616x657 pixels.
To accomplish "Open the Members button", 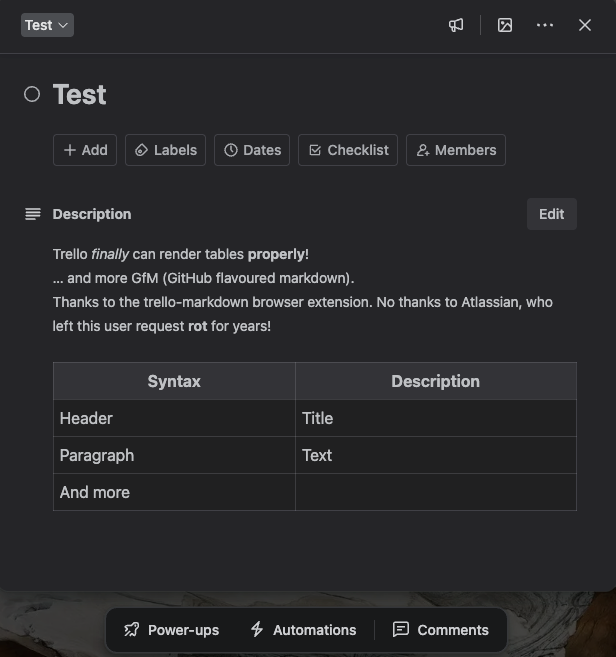I will point(456,150).
